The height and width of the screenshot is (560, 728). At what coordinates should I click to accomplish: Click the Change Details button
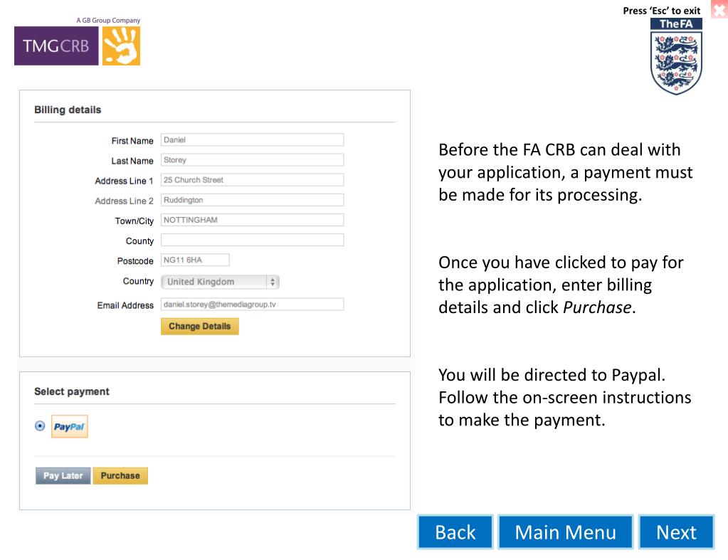coord(200,326)
